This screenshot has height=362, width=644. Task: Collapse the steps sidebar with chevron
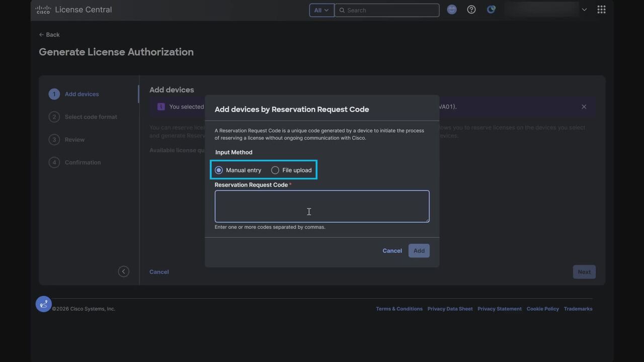tap(123, 271)
